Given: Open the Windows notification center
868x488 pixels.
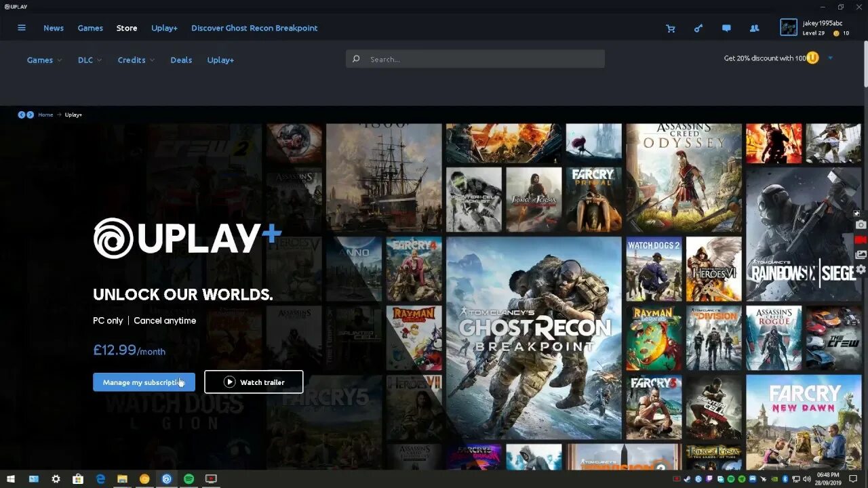Looking at the screenshot, I should [853, 479].
